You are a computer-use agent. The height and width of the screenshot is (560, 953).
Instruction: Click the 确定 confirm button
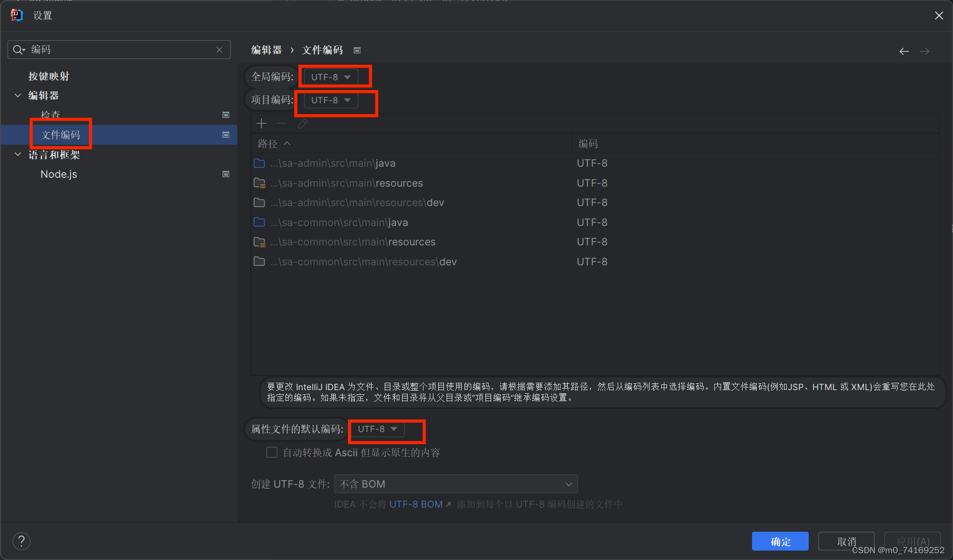point(780,541)
